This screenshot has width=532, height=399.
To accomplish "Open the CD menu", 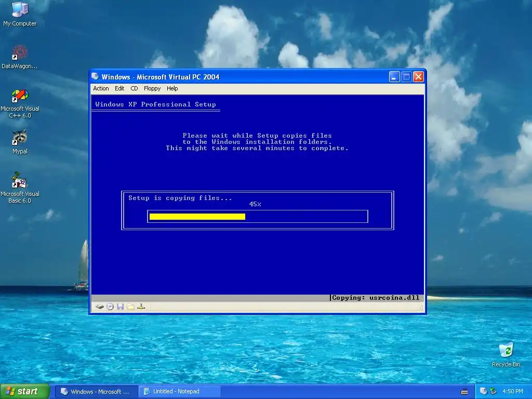I will (x=135, y=88).
